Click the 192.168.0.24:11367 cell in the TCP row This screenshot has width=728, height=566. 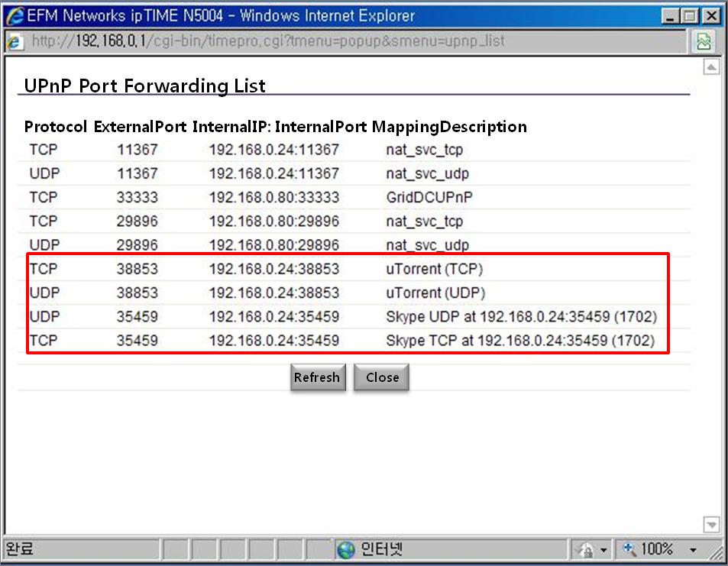(274, 150)
